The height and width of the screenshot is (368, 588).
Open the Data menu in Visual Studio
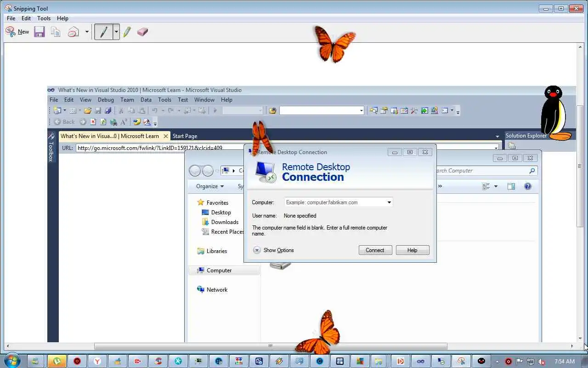(x=146, y=99)
